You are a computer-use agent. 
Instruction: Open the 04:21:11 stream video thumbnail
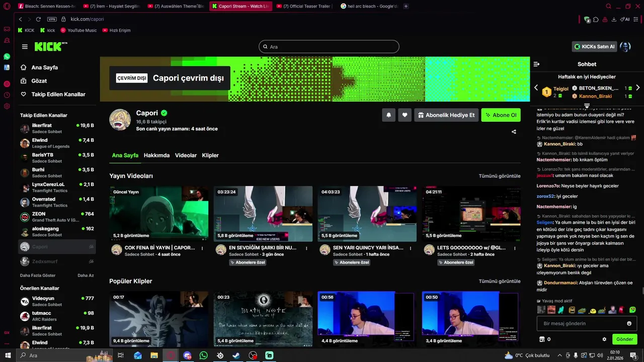pos(471,214)
